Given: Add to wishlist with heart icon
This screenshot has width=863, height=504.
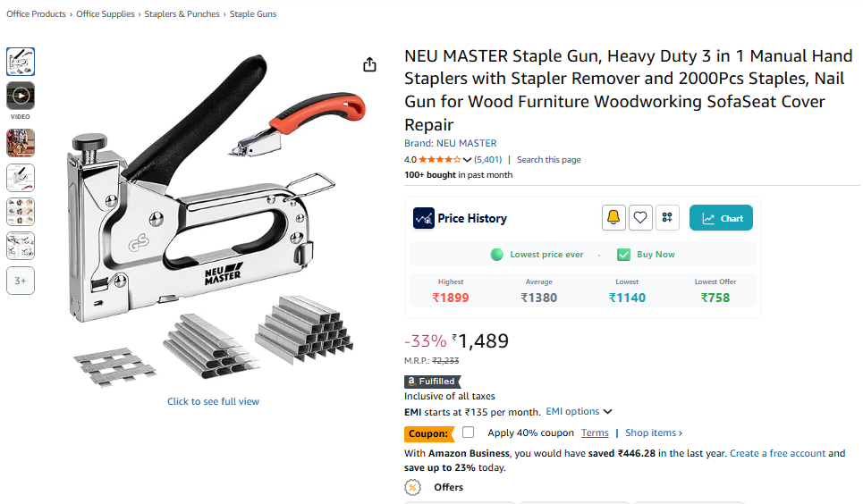Looking at the screenshot, I should pos(640,218).
